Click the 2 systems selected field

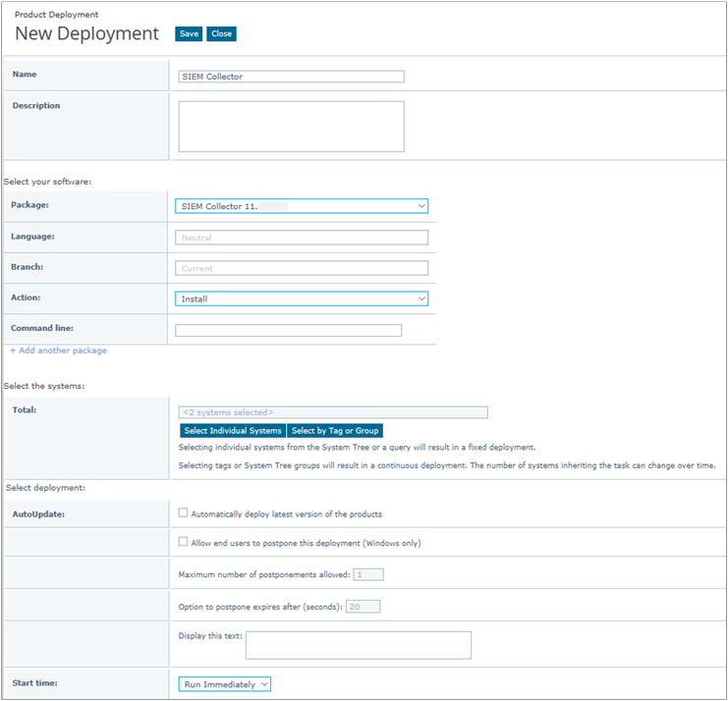(333, 412)
